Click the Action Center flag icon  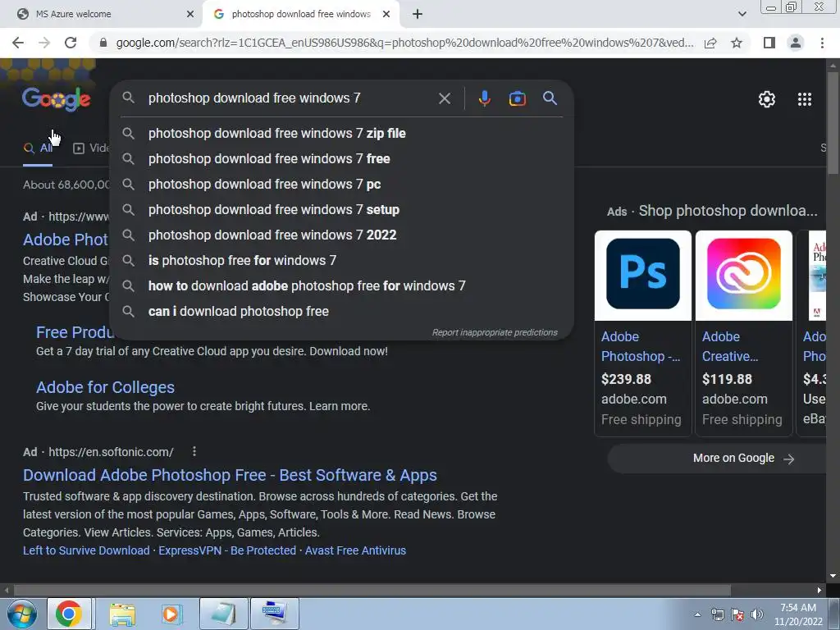click(x=737, y=615)
